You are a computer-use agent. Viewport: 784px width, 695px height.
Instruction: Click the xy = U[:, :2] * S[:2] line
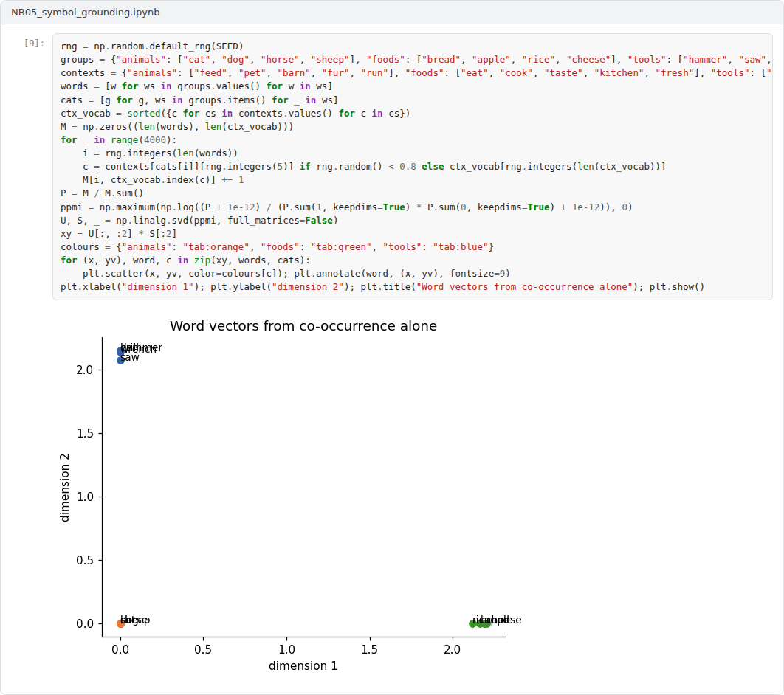click(x=119, y=233)
